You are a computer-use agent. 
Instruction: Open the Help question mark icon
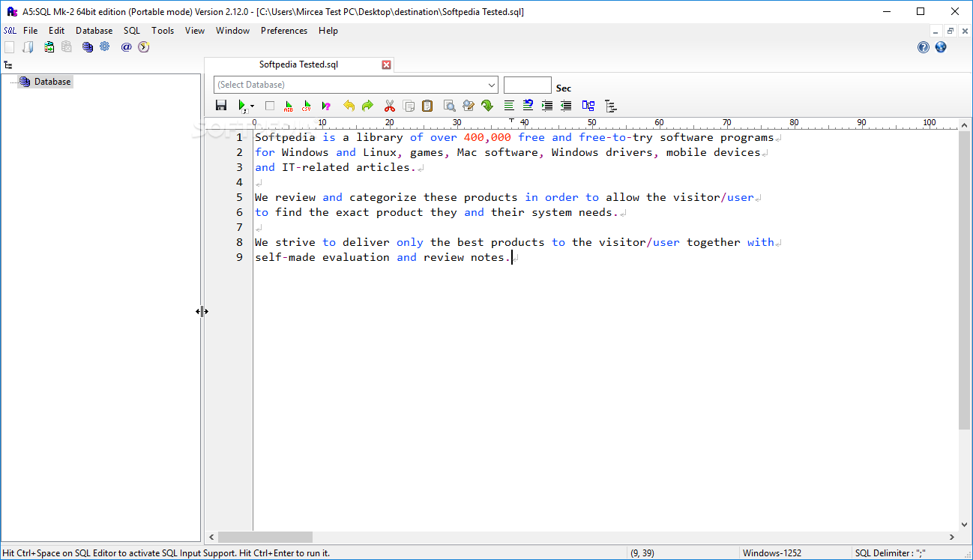(924, 47)
